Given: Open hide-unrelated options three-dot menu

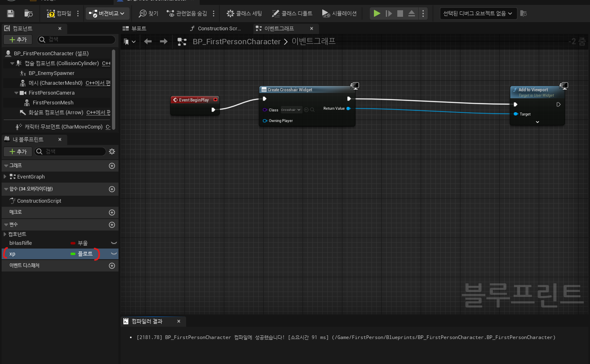Looking at the screenshot, I should (x=214, y=14).
